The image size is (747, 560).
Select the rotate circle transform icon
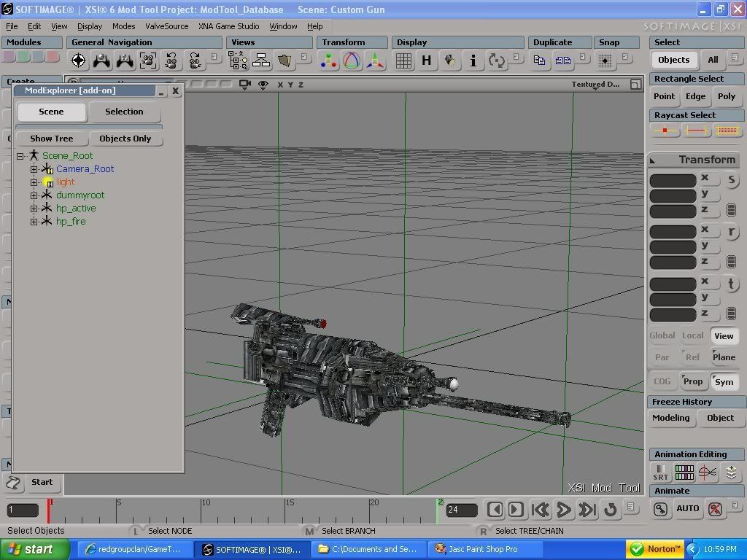352,61
